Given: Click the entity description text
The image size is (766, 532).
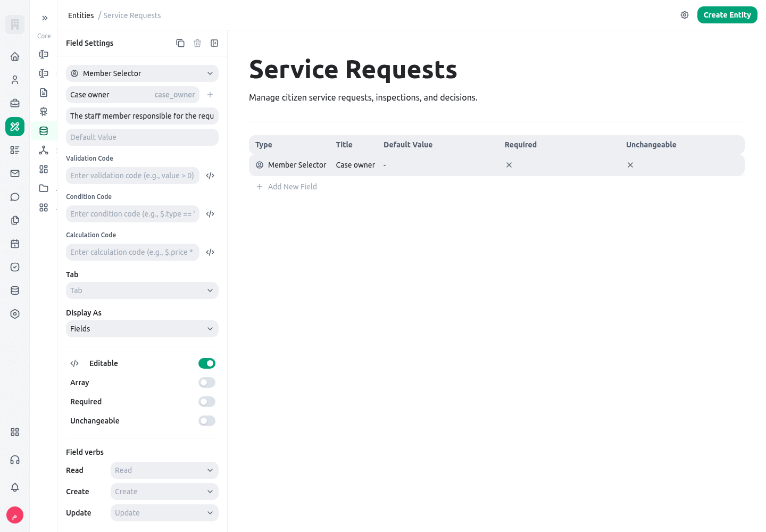Looking at the screenshot, I should 363,97.
